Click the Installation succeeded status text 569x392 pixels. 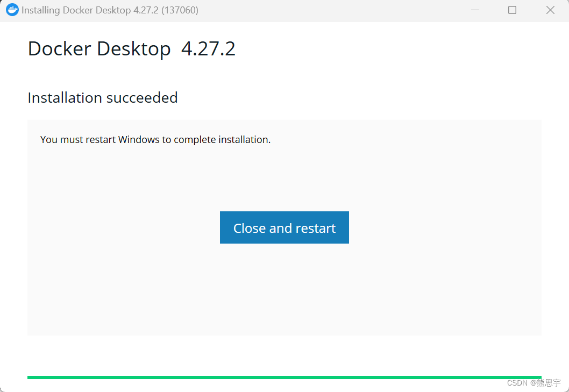[x=103, y=98]
